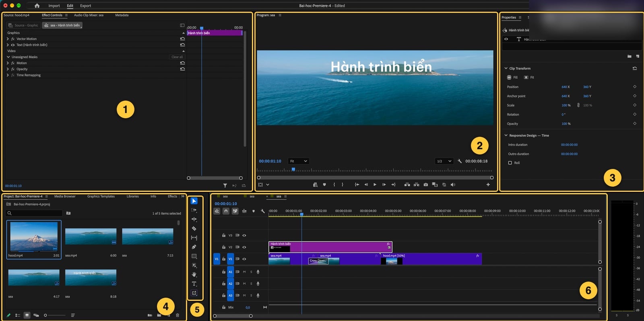Click the Slip tool icon
The image size is (644, 321).
pyautogui.click(x=194, y=238)
